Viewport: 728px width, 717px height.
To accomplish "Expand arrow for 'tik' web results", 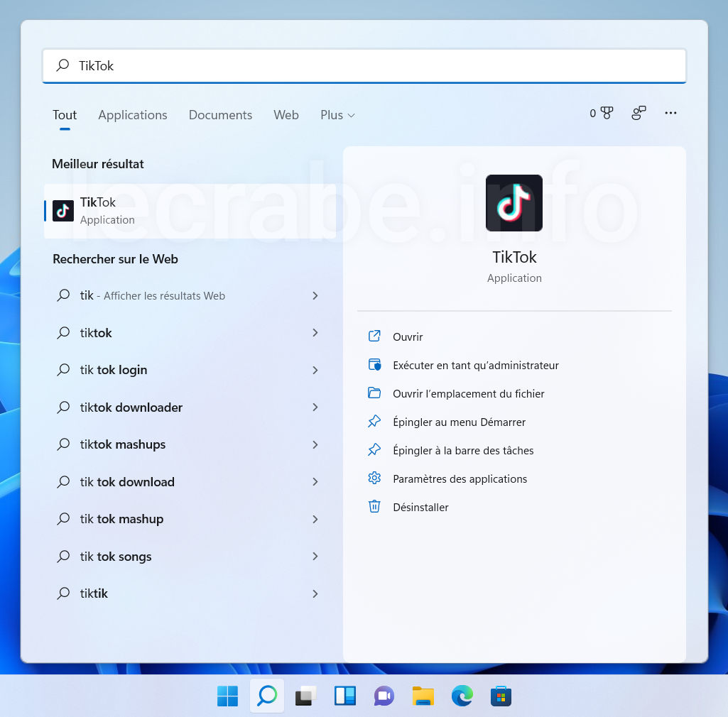I will click(x=315, y=295).
